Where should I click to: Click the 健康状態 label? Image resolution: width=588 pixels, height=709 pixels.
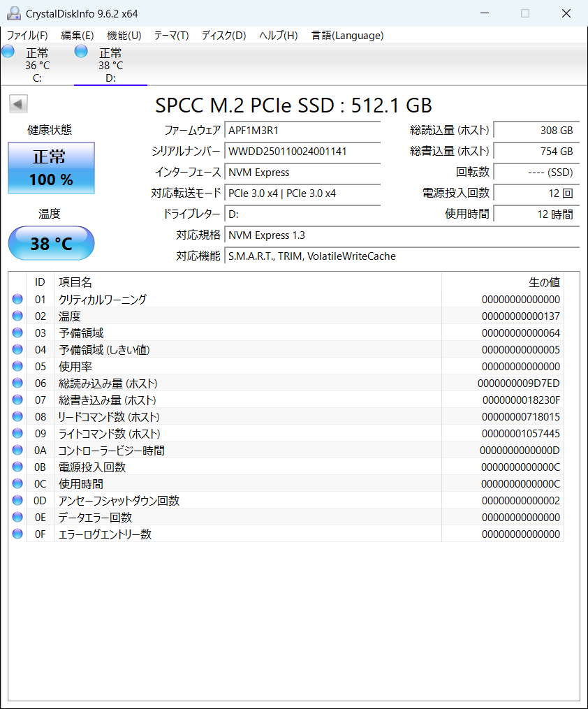[50, 130]
